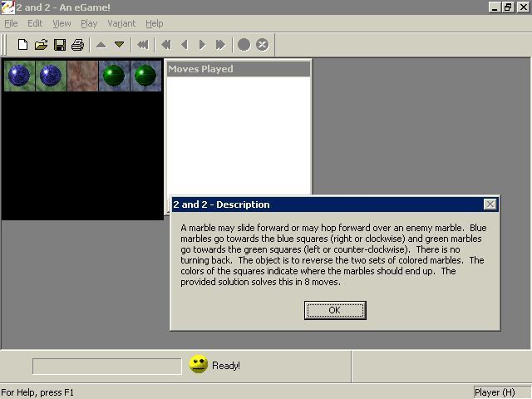
Task: Open the Play menu
Action: [88, 23]
